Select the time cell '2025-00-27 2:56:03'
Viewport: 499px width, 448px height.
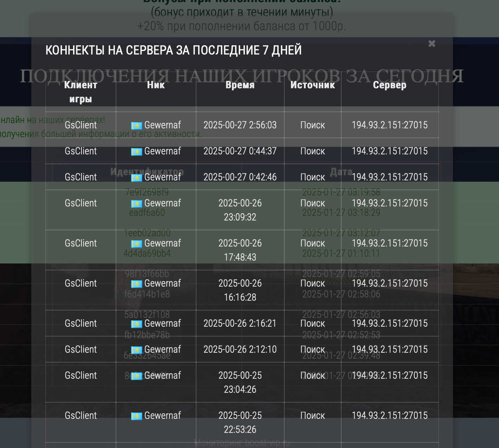tap(240, 125)
